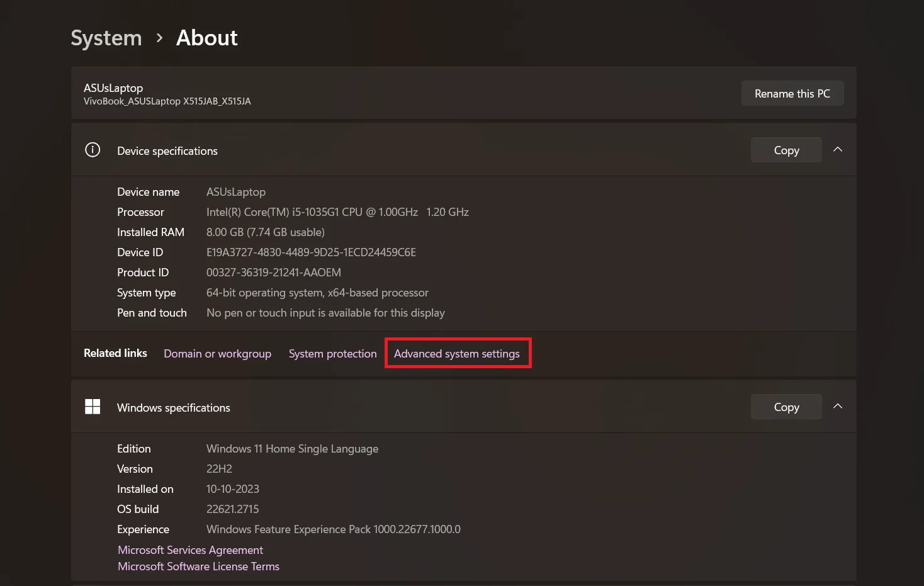Click Installed on value 10-10-2023
924x586 pixels.
point(233,489)
